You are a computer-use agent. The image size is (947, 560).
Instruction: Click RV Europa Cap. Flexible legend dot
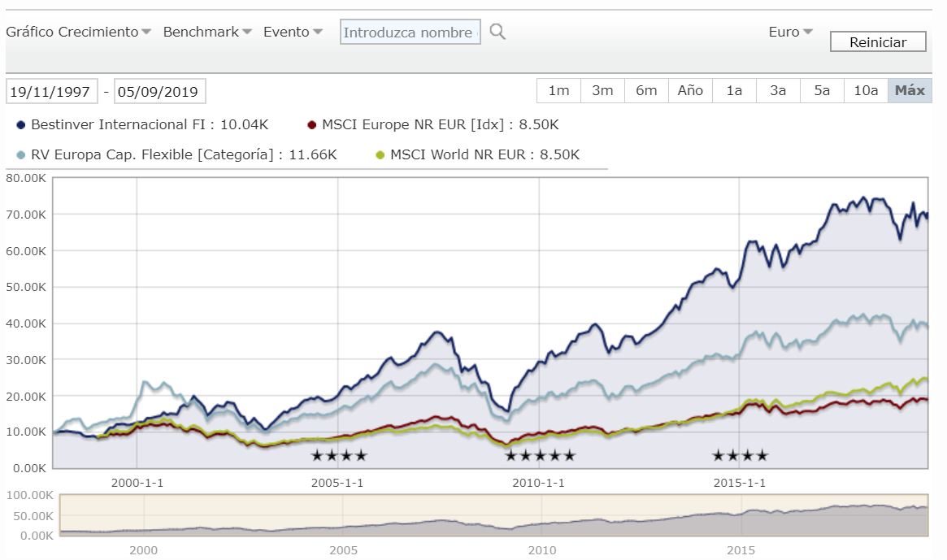pyautogui.click(x=20, y=154)
